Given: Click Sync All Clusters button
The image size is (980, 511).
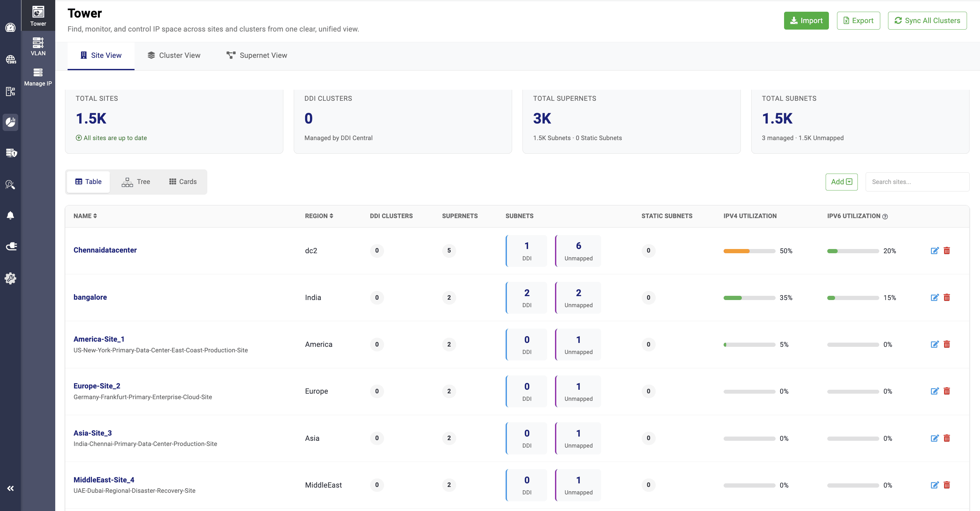Looking at the screenshot, I should (x=927, y=20).
